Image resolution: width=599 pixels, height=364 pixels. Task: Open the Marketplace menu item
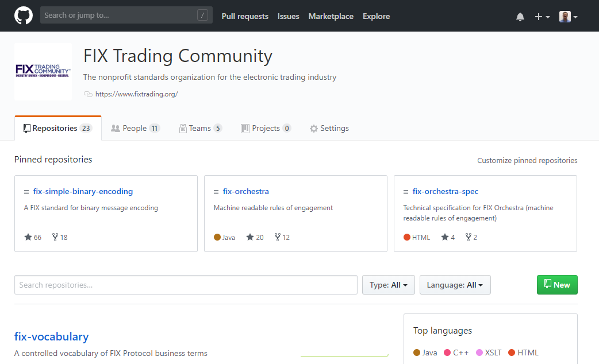coord(331,16)
